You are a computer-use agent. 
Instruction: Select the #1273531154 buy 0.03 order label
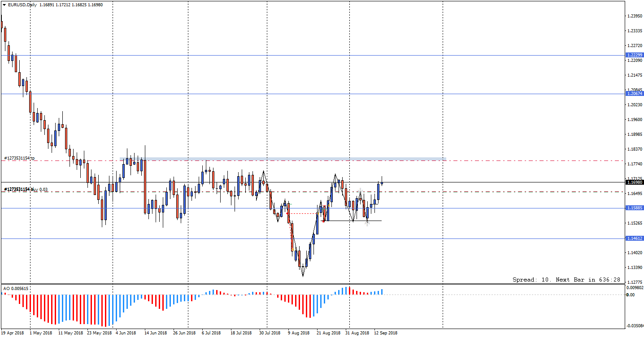point(26,189)
